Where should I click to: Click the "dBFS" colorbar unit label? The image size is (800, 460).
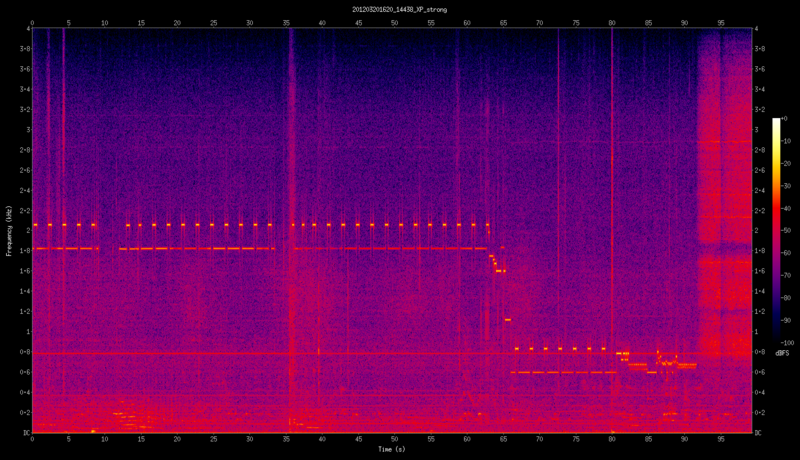click(781, 353)
